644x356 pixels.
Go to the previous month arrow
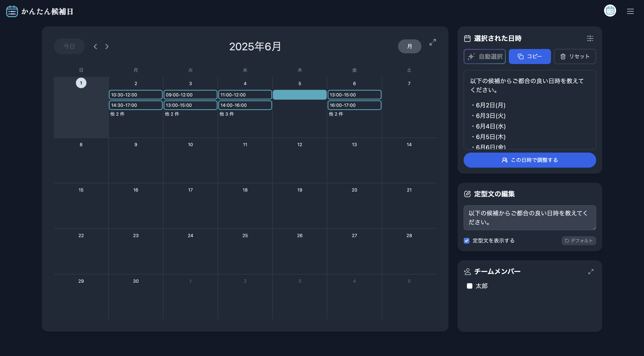(x=95, y=47)
